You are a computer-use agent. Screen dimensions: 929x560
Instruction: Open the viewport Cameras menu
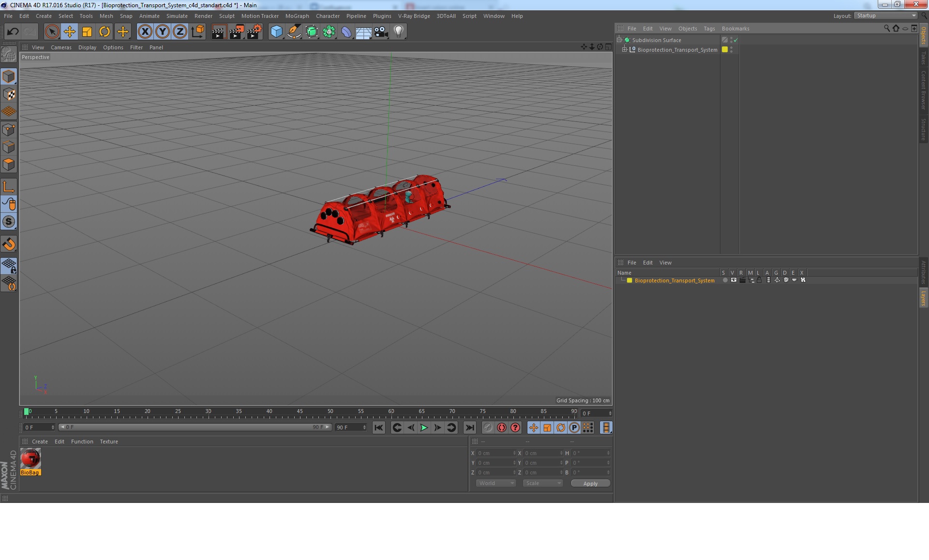click(61, 47)
